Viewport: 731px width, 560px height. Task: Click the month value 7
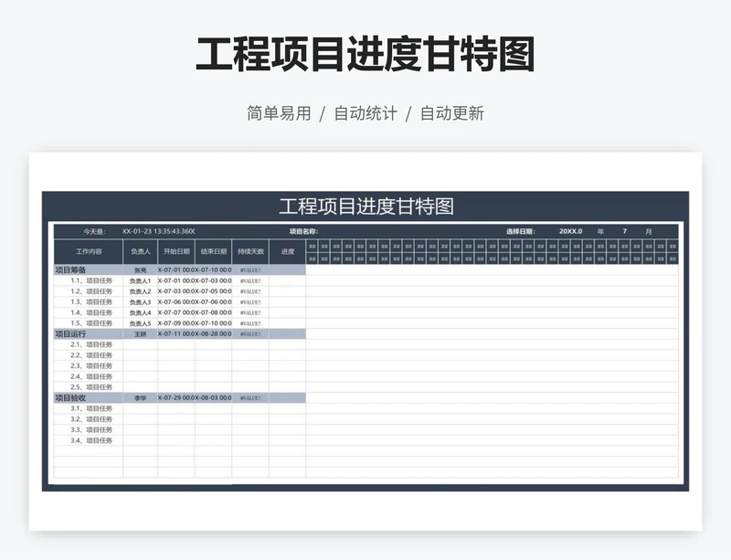[x=625, y=232]
